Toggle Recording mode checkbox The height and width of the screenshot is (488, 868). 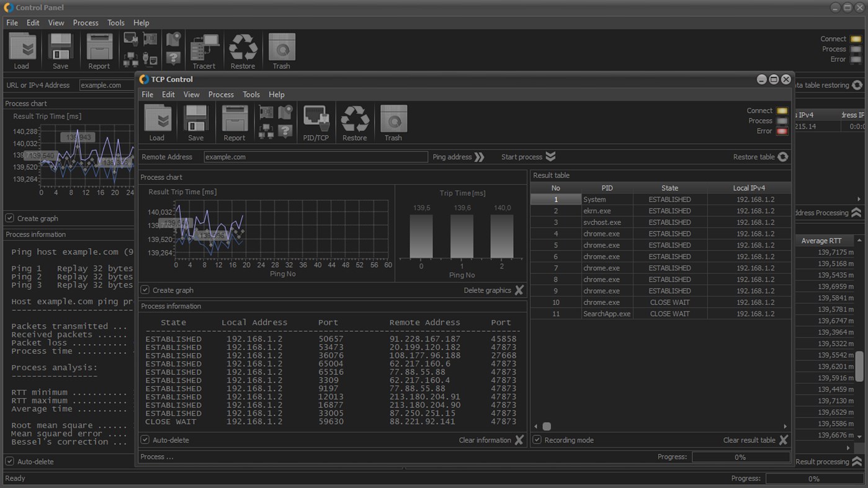click(x=537, y=440)
